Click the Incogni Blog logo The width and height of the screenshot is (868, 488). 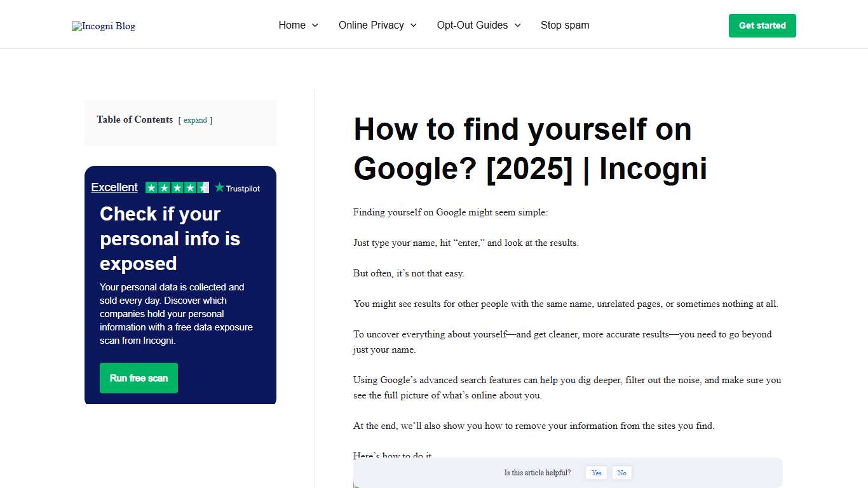[x=103, y=26]
